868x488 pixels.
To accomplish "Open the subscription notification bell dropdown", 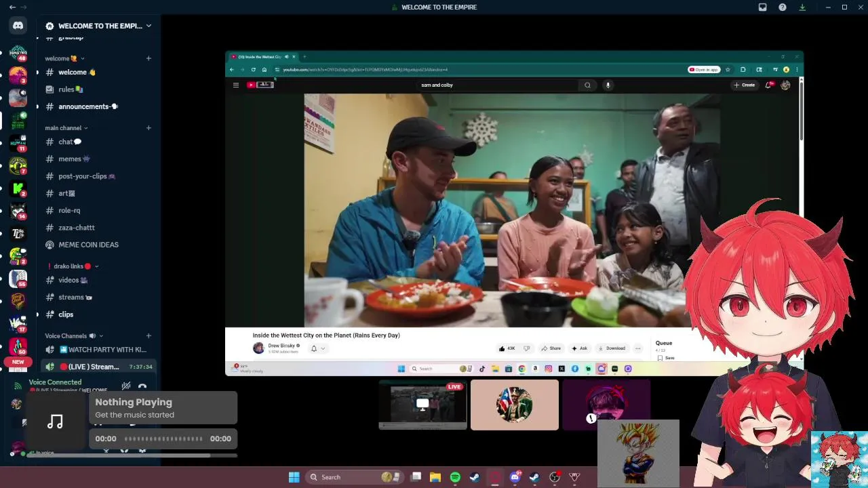I will [317, 348].
